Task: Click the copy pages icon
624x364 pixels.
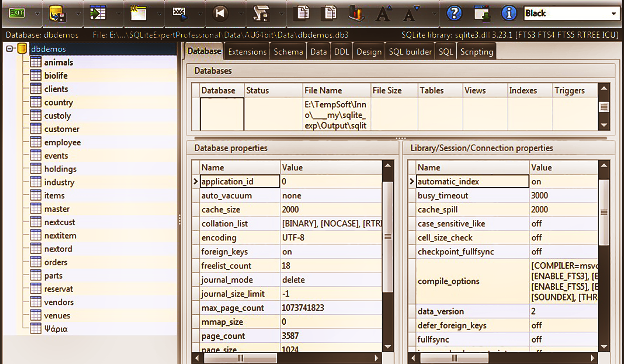Action: (x=303, y=13)
